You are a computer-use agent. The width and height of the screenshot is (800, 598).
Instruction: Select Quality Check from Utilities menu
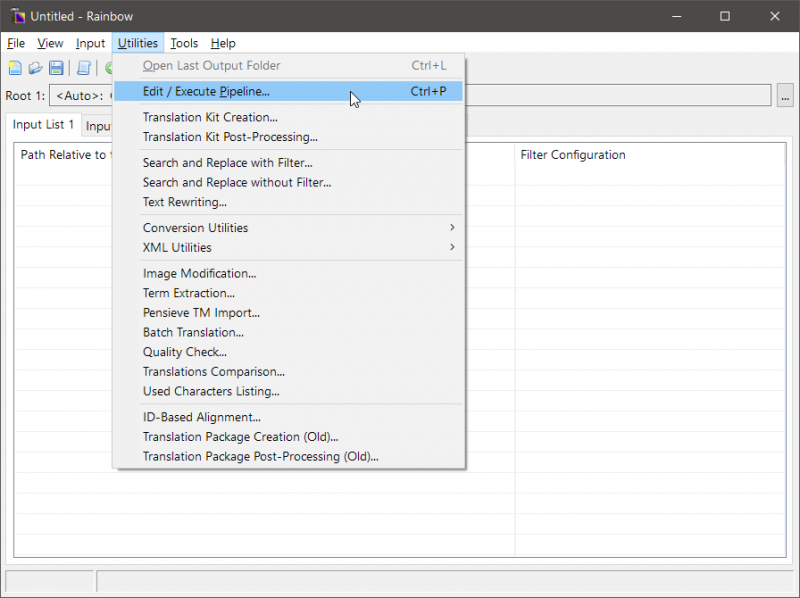(184, 352)
